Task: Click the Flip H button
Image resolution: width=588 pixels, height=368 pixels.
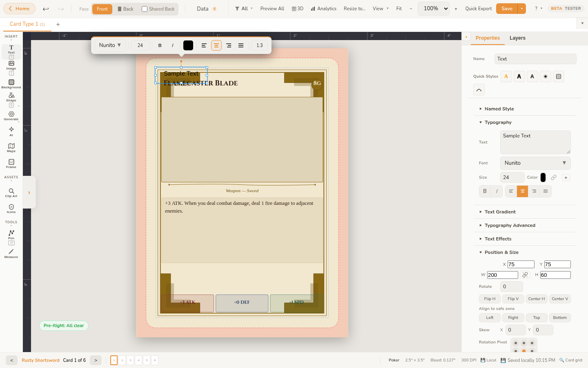Action: pos(490,299)
